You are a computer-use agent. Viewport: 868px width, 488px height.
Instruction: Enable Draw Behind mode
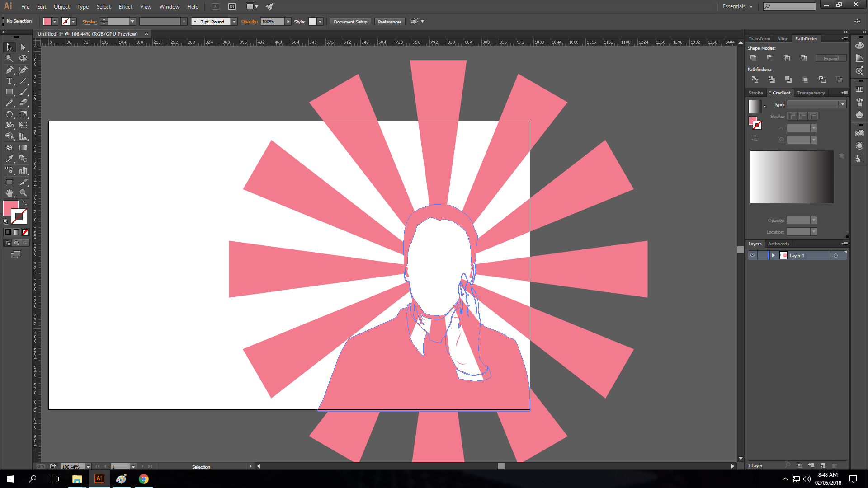[16, 243]
